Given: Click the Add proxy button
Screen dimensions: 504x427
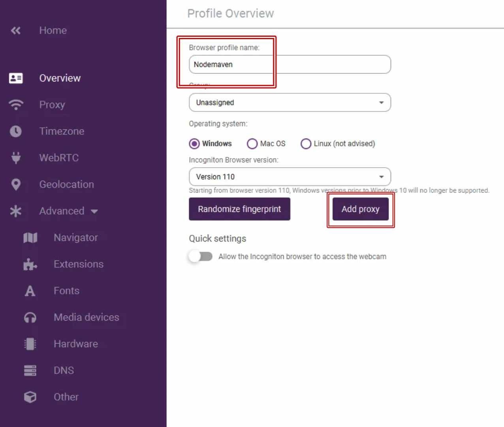Looking at the screenshot, I should point(360,209).
